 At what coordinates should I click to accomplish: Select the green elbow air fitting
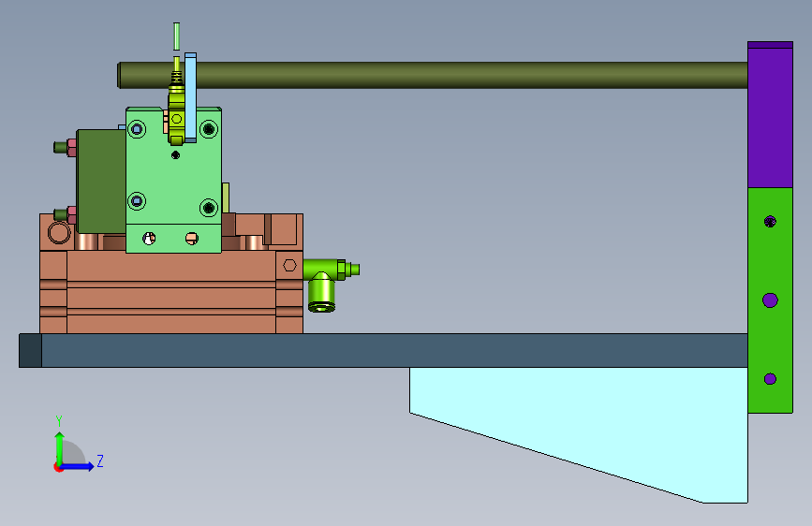[x=326, y=284]
